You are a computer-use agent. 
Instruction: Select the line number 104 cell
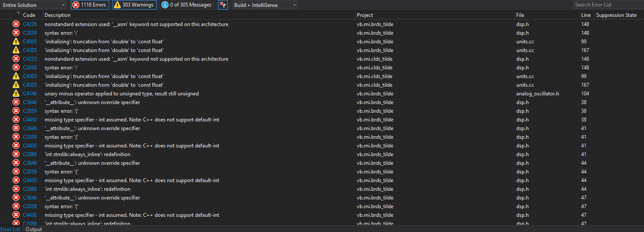tap(585, 94)
